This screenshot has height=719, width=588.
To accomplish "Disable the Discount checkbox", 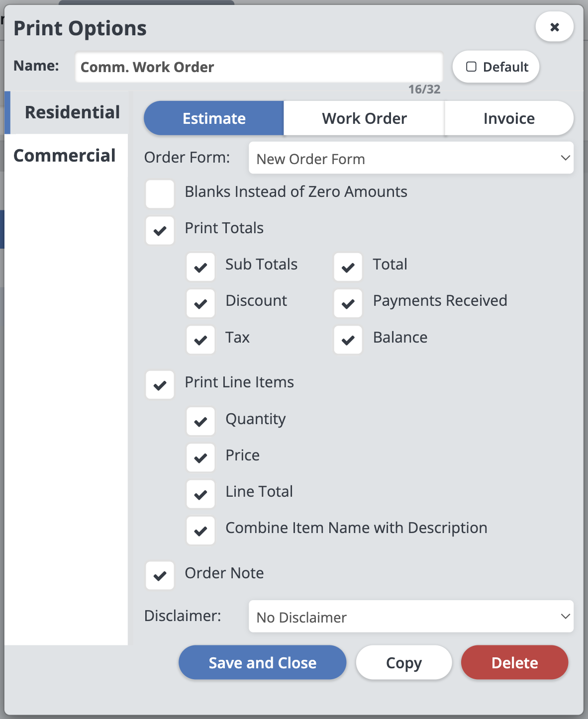I will pos(200,303).
